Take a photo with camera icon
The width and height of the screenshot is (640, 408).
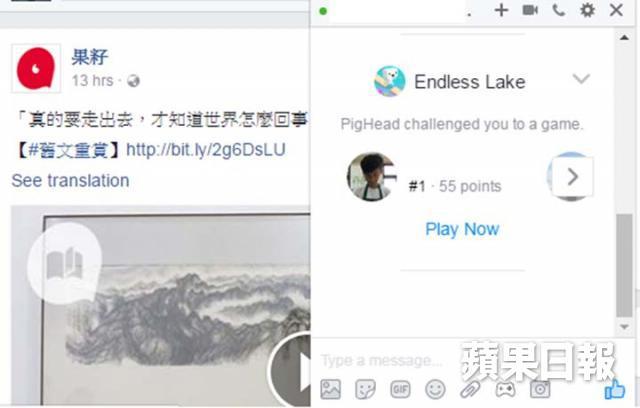pos(540,389)
